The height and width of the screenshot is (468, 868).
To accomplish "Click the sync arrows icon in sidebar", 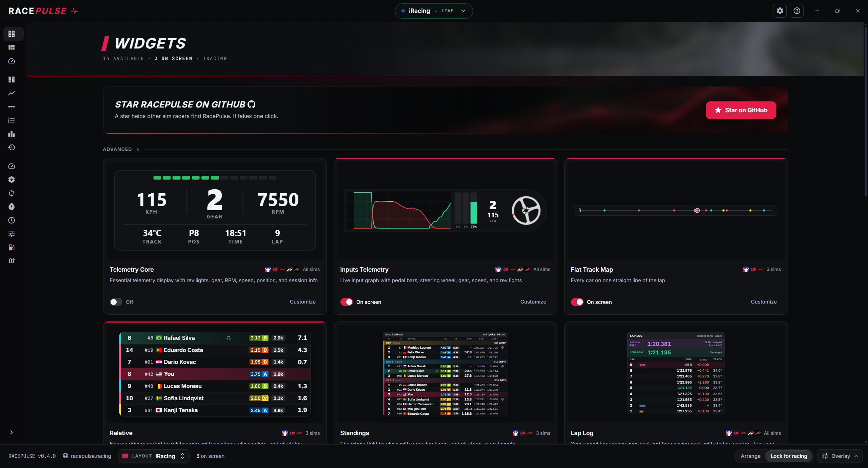I will point(12,193).
